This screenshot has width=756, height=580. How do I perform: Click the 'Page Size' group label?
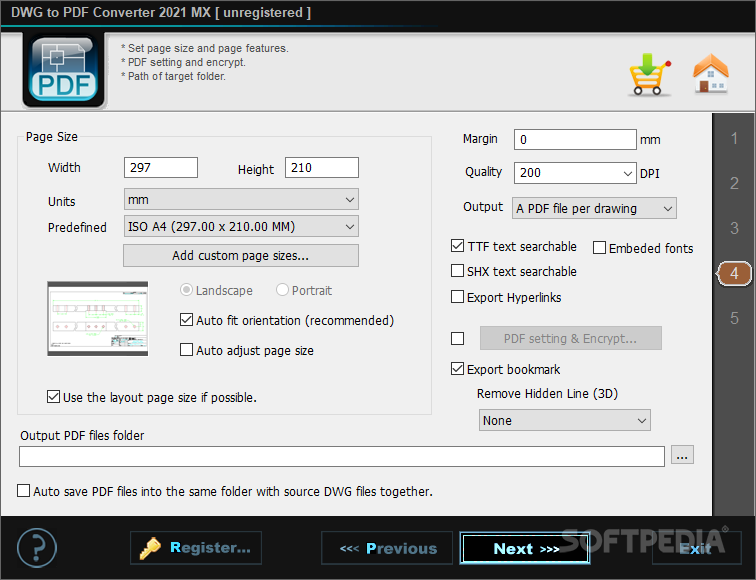point(52,137)
